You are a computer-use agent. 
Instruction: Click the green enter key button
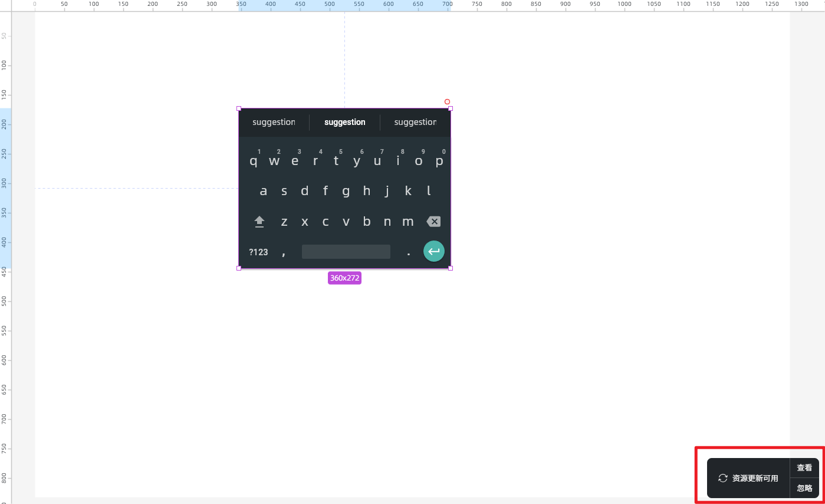pyautogui.click(x=433, y=252)
